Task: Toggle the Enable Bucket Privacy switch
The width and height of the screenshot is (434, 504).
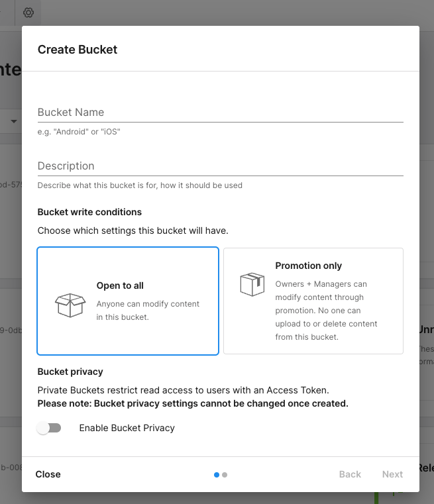Action: [49, 428]
